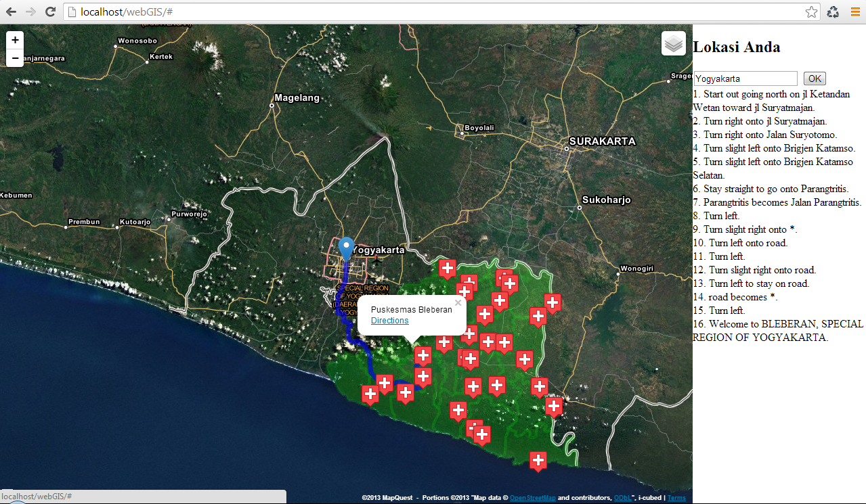Reload the page with the refresh icon

pos(49,12)
